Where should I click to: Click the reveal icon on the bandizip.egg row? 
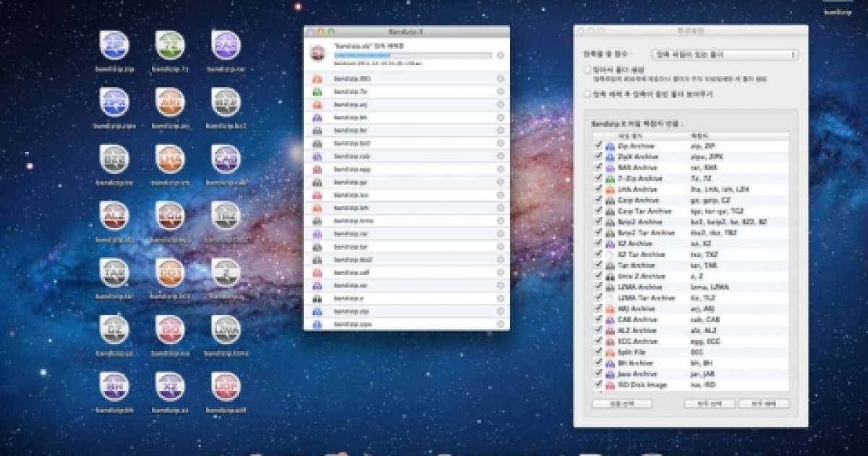[501, 169]
